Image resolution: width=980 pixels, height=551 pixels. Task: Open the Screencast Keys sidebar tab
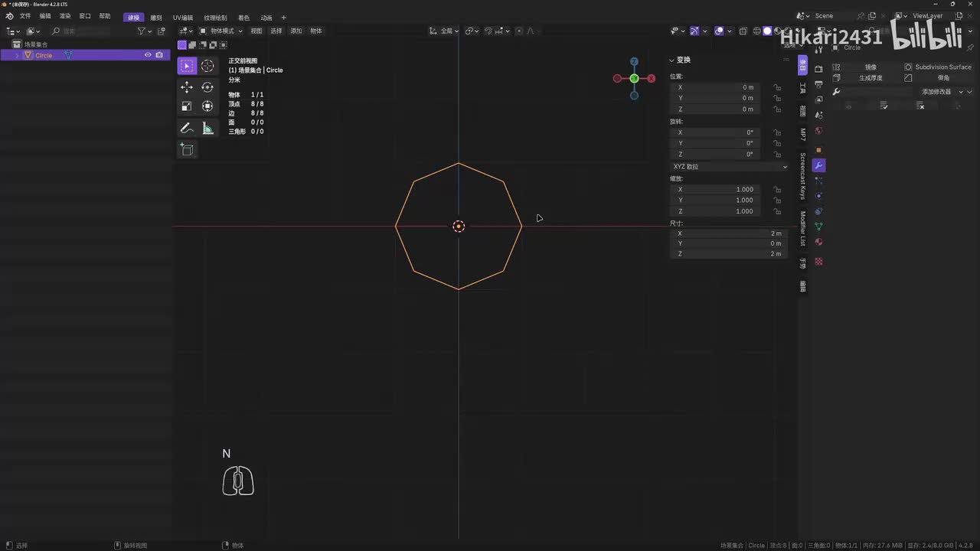click(x=803, y=176)
